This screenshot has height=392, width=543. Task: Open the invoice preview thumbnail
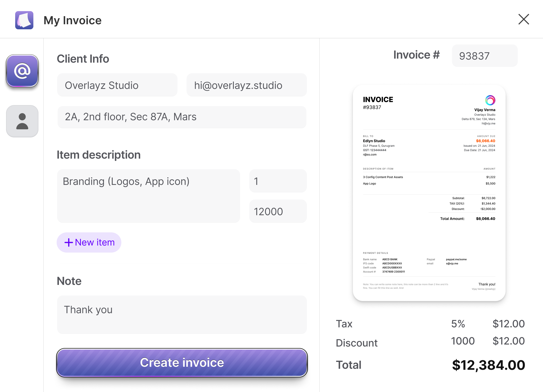429,193
